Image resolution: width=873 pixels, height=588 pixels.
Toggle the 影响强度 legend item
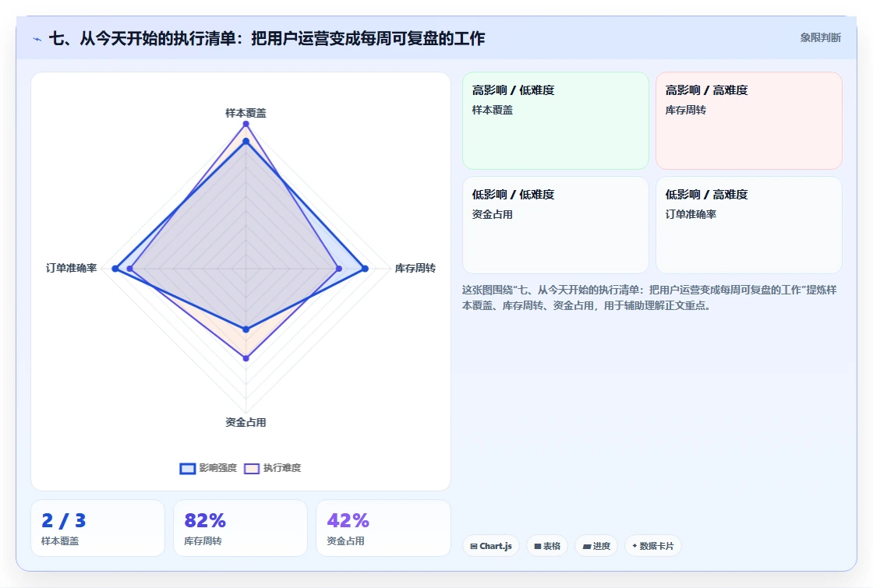click(208, 468)
